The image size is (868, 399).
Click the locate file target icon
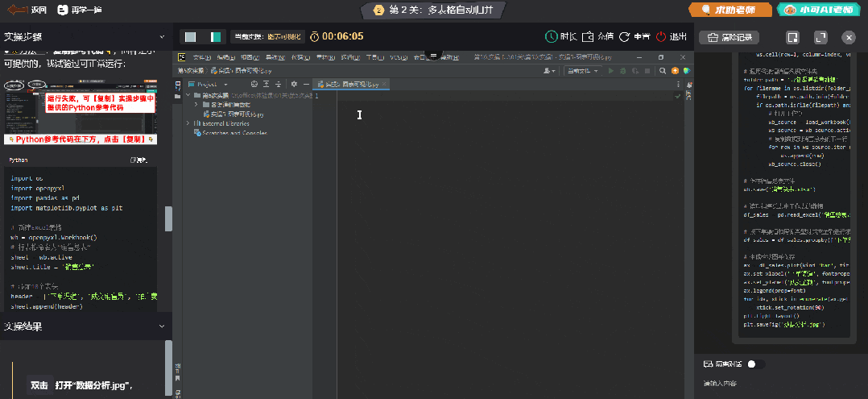[254, 84]
